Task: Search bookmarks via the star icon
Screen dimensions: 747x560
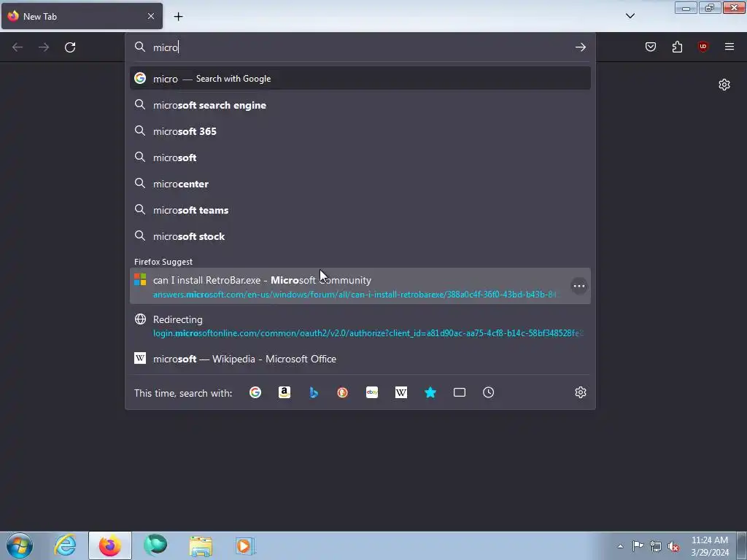Action: coord(430,392)
